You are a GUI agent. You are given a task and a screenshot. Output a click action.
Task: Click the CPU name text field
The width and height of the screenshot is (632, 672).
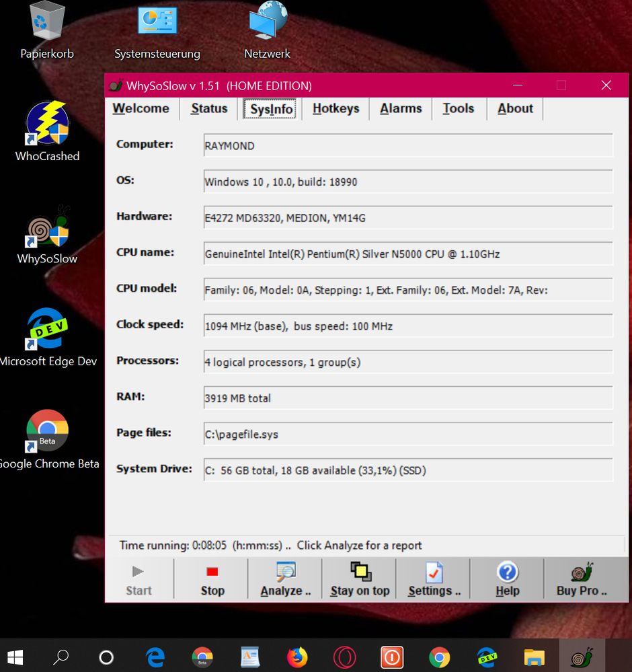coord(408,254)
